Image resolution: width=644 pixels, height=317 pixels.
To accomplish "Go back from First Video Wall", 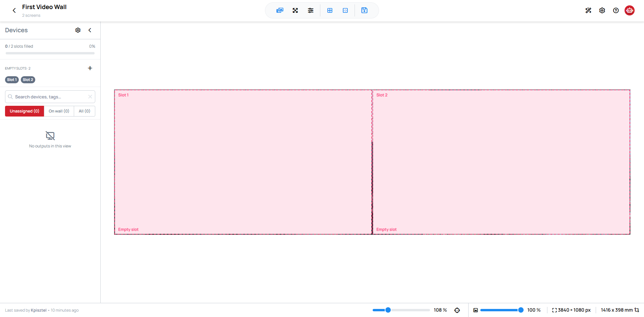I will point(14,10).
